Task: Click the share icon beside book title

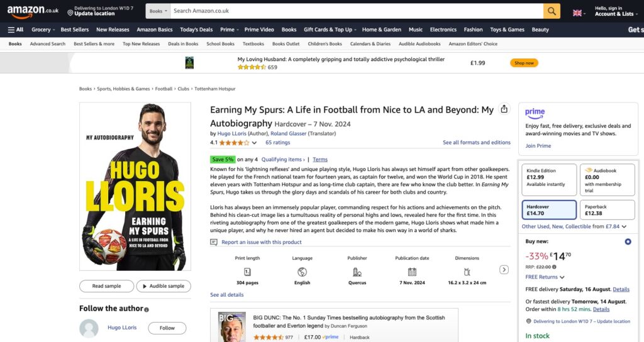Action: (504, 109)
